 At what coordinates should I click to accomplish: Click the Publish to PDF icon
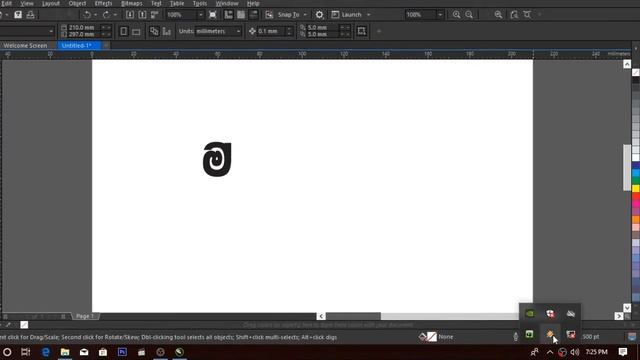[x=155, y=15]
